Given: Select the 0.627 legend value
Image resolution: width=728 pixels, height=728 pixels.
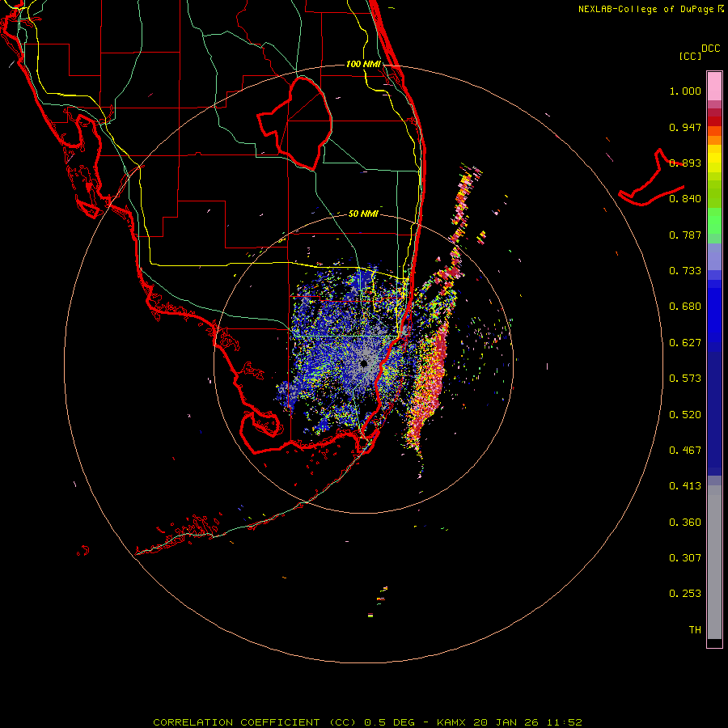Looking at the screenshot, I should coord(685,343).
